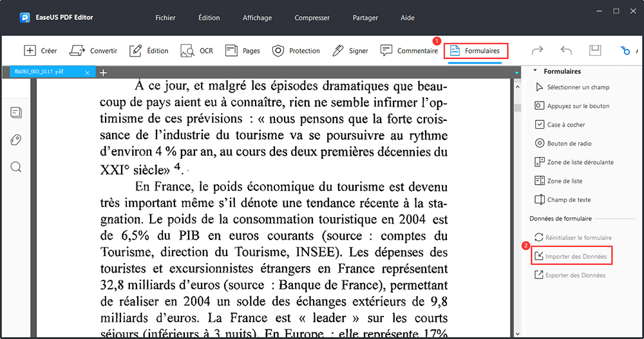Viewport: 644px width, 339px height.
Task: Add a new tab with plus button
Action: tap(103, 73)
